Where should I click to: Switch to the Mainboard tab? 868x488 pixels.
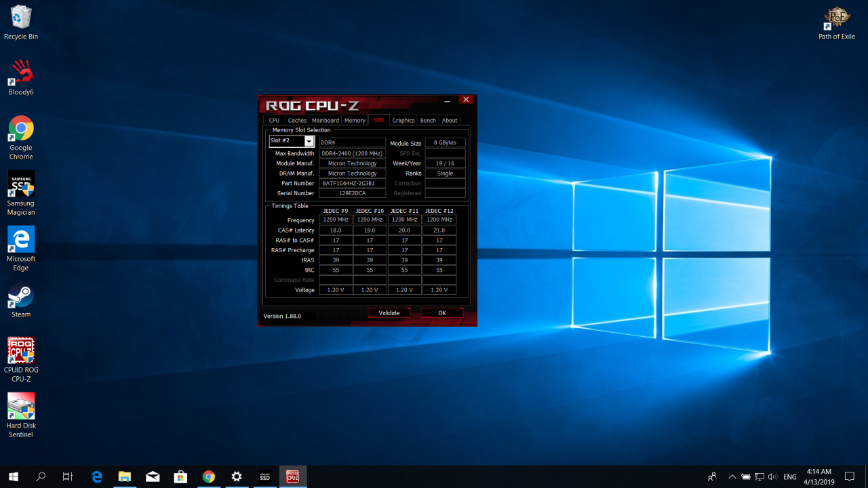tap(325, 121)
